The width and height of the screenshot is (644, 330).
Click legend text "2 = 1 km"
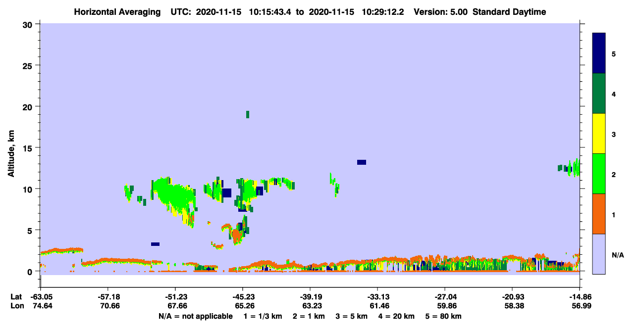(x=309, y=316)
